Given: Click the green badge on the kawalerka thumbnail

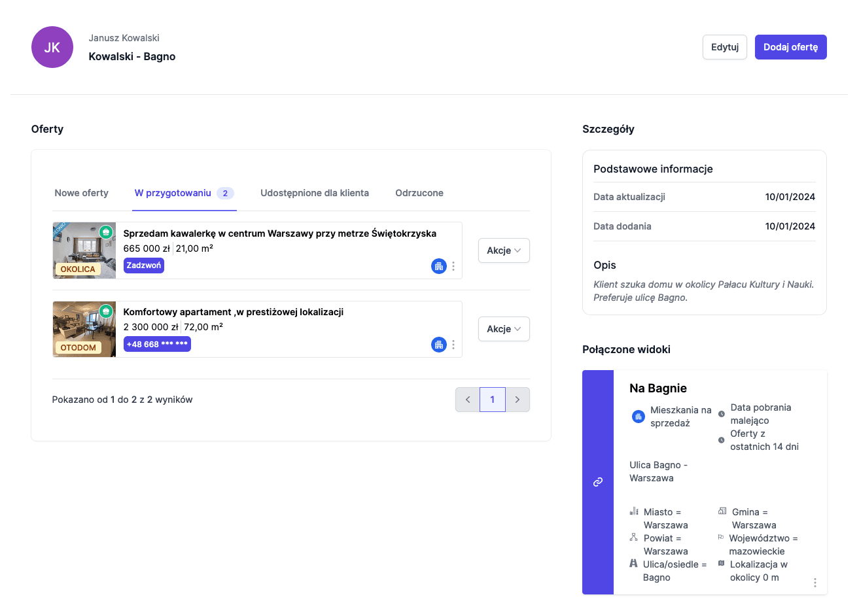Looking at the screenshot, I should [106, 232].
